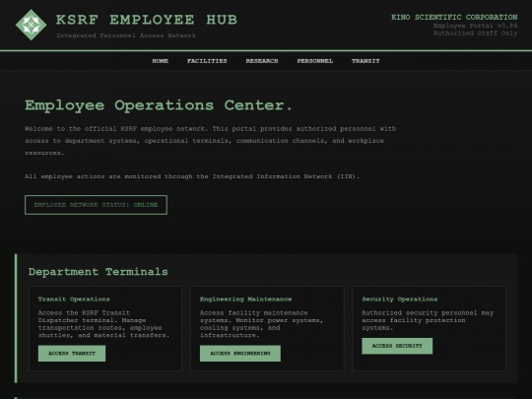The image size is (532, 399).
Task: Click the Transit Dispatcher terminal description
Action: pos(103,324)
